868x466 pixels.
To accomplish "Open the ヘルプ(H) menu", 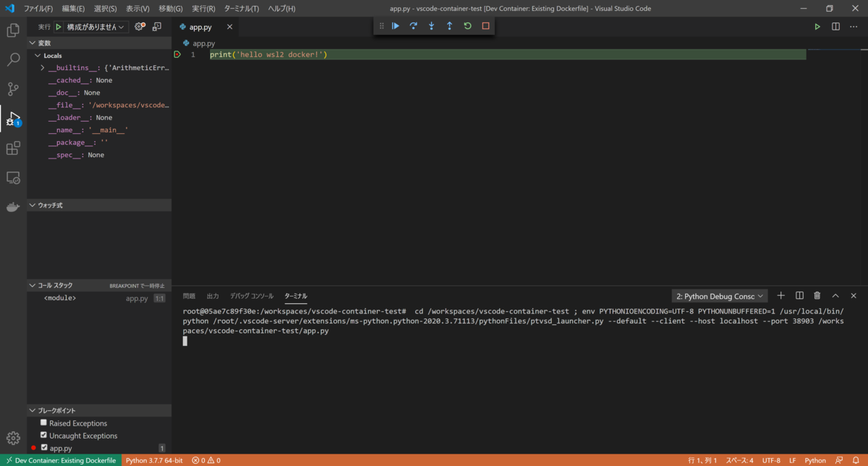I will click(x=281, y=9).
